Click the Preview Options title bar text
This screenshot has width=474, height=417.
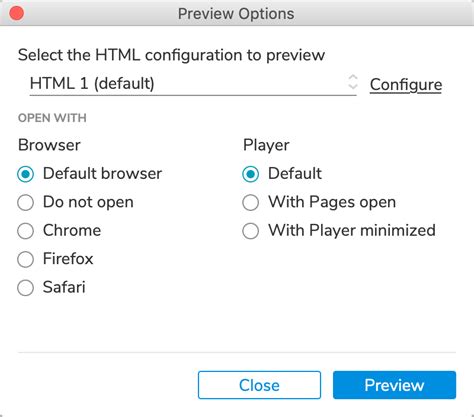(x=236, y=14)
